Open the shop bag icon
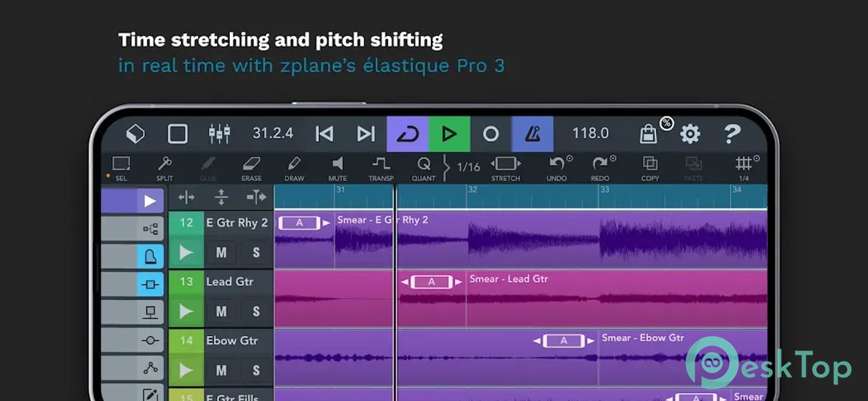The image size is (868, 401). tap(648, 134)
